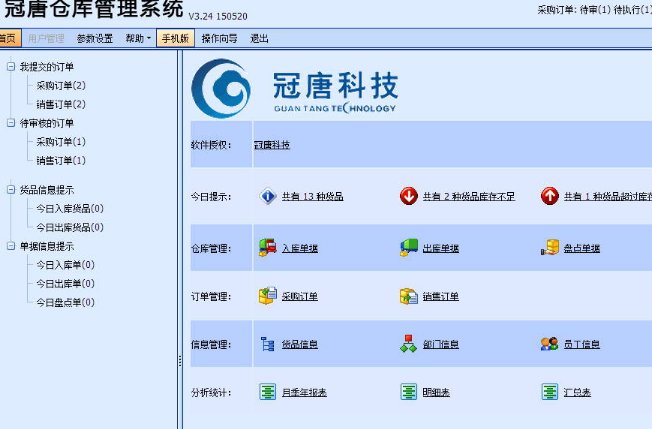
Task: Open the 月季年报表 link
Action: [304, 392]
